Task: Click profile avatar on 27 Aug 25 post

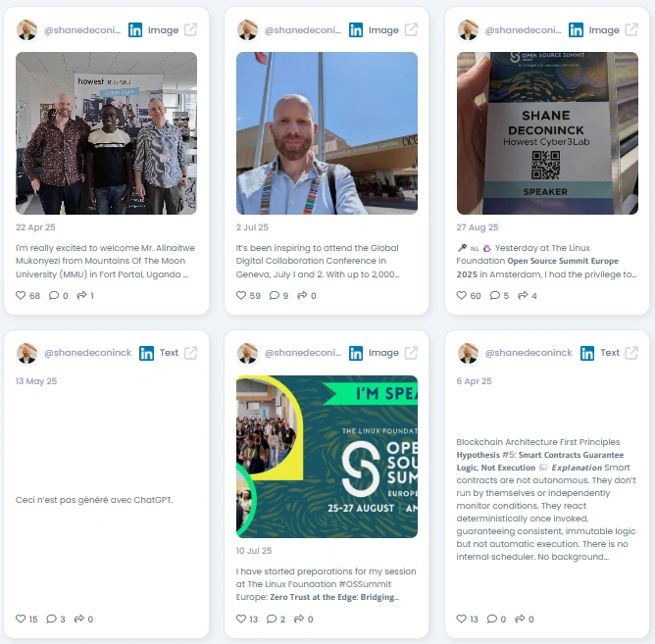Action: coord(468,30)
